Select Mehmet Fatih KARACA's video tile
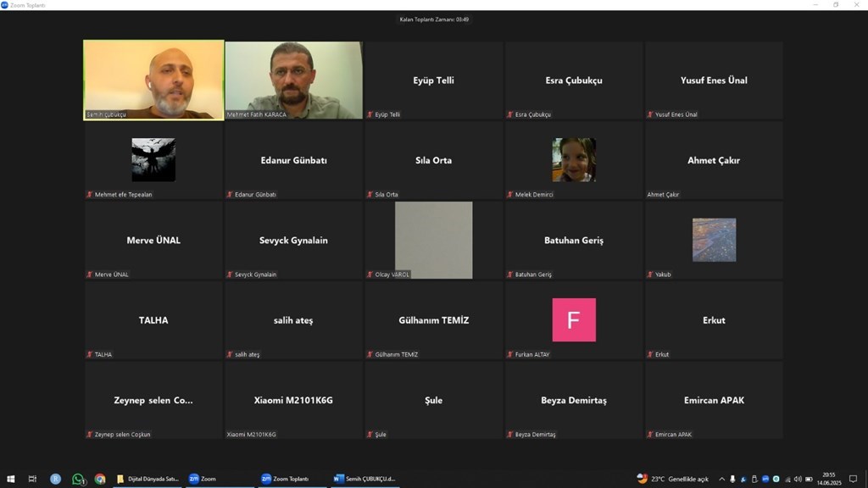The width and height of the screenshot is (868, 488). pyautogui.click(x=293, y=80)
